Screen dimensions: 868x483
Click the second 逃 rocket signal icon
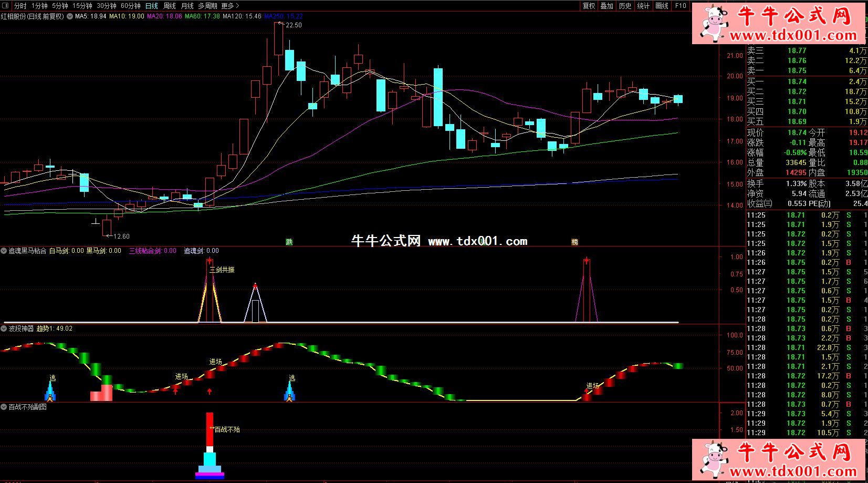pyautogui.click(x=289, y=391)
